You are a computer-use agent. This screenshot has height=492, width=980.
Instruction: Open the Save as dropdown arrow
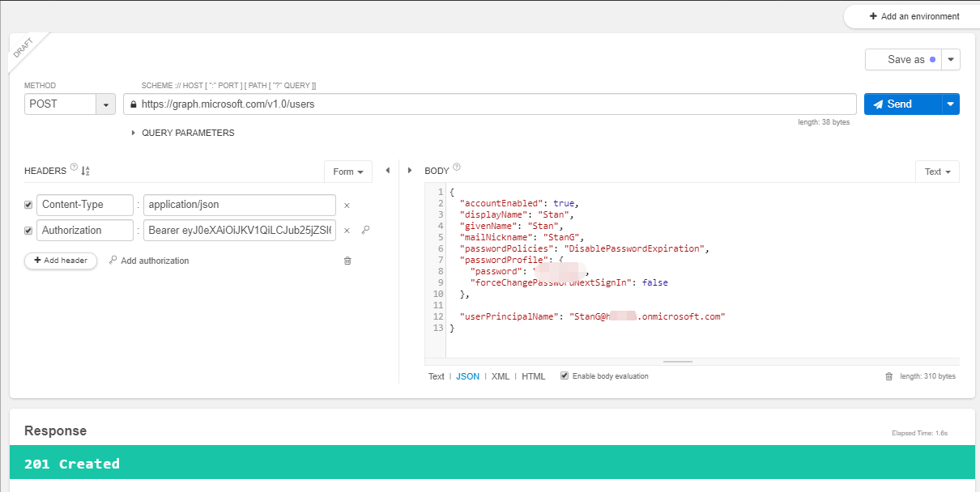pos(951,60)
